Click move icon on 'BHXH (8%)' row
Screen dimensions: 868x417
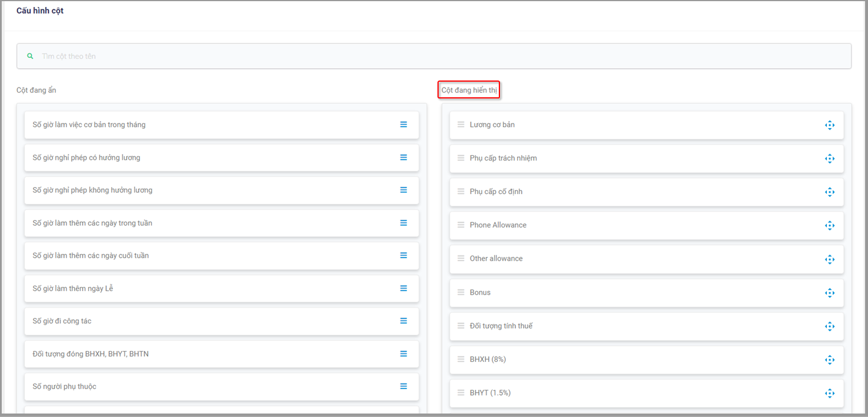(830, 360)
